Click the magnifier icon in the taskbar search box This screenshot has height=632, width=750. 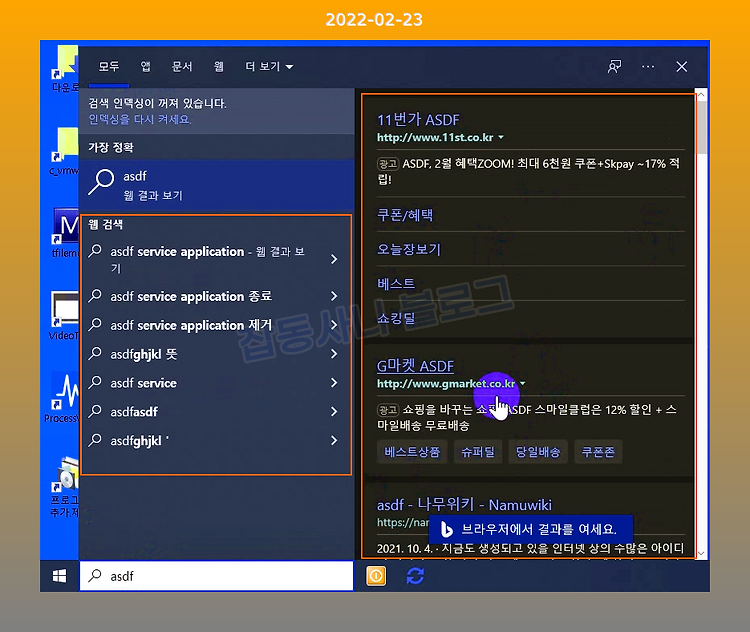click(95, 576)
